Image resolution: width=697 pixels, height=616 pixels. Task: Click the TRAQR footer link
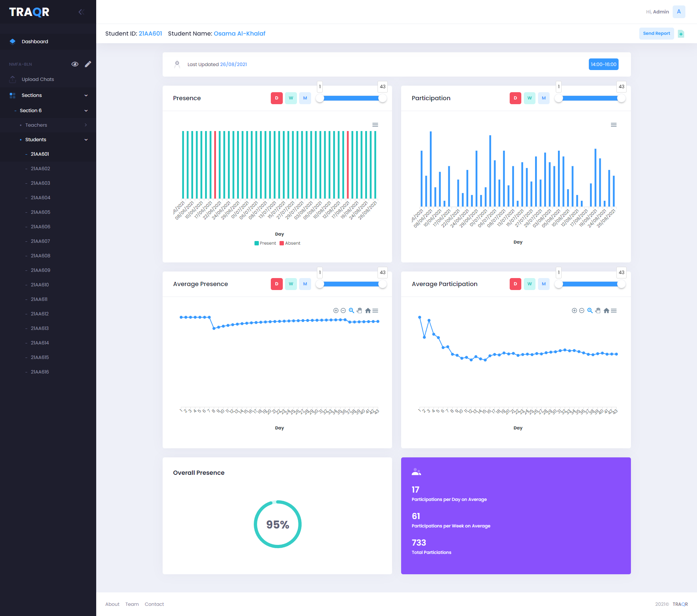pyautogui.click(x=680, y=604)
